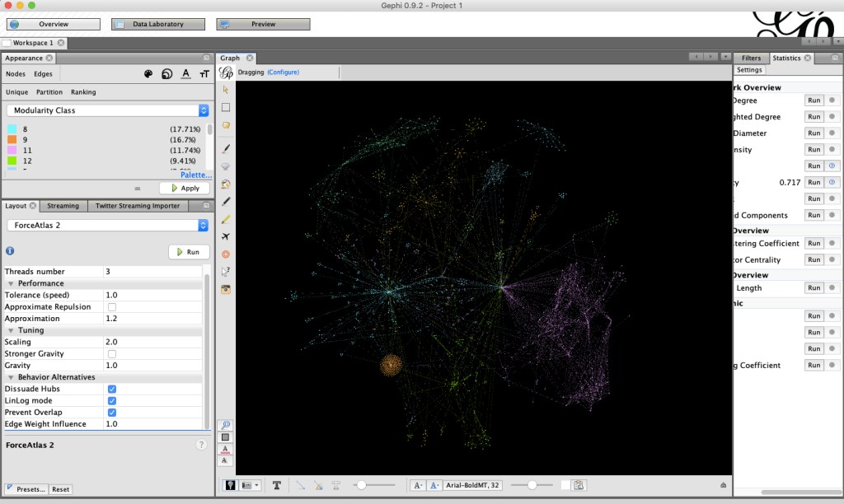Open the label size TT icon in Appearance
844x504 pixels.
[204, 73]
